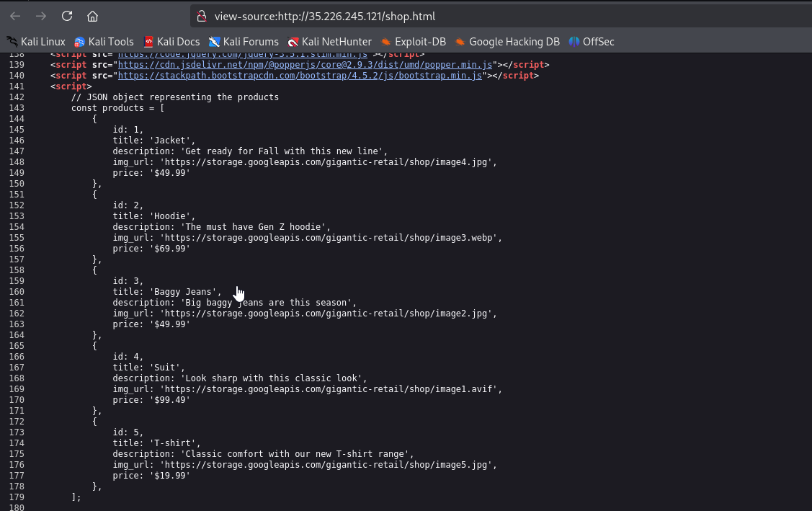The width and height of the screenshot is (812, 511).
Task: Reload the page with the refresh icon
Action: [x=67, y=16]
